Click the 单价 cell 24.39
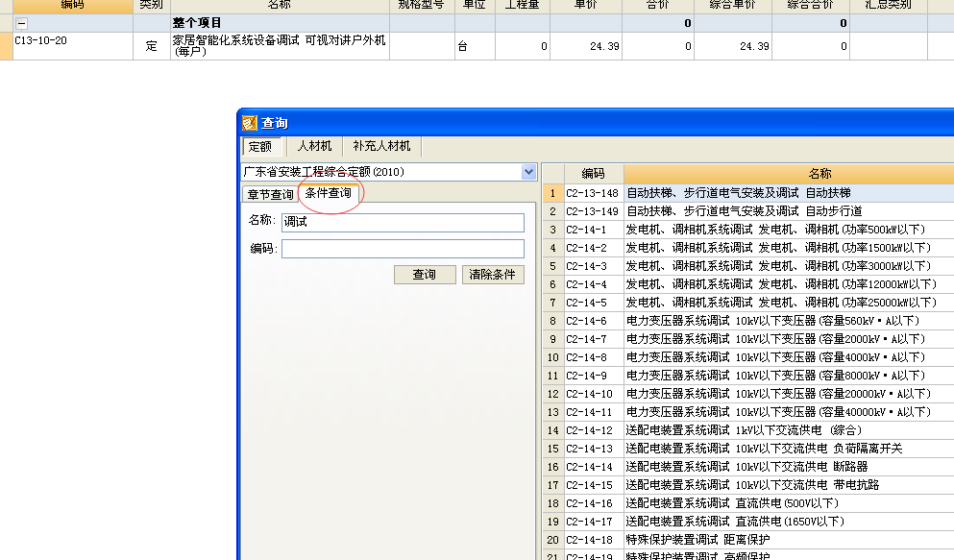Screen dimensions: 954x560 click(x=586, y=46)
